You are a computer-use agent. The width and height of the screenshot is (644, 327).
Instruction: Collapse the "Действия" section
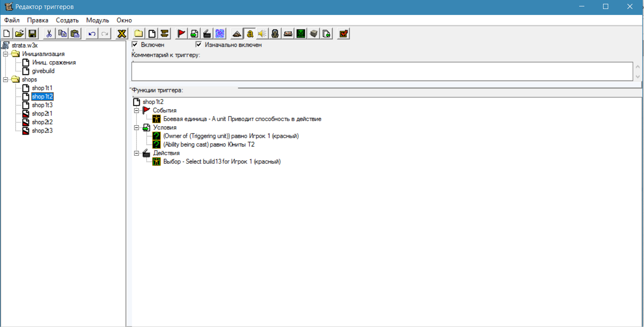pos(136,153)
